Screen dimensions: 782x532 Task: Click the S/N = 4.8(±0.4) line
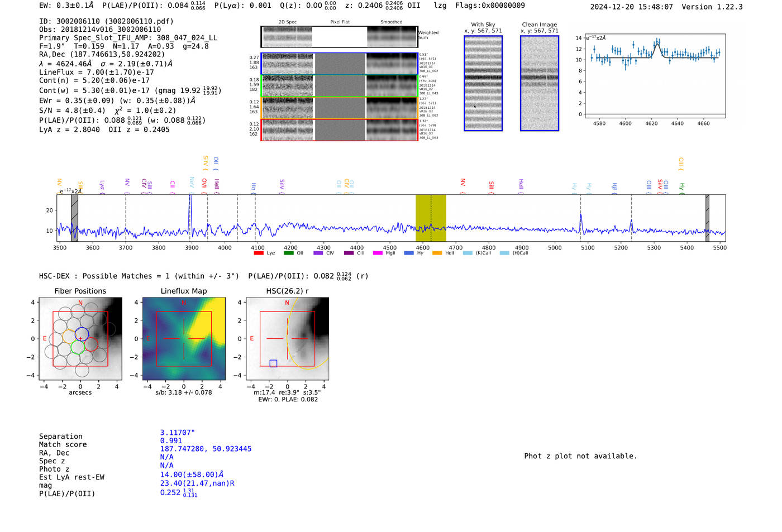click(72, 111)
